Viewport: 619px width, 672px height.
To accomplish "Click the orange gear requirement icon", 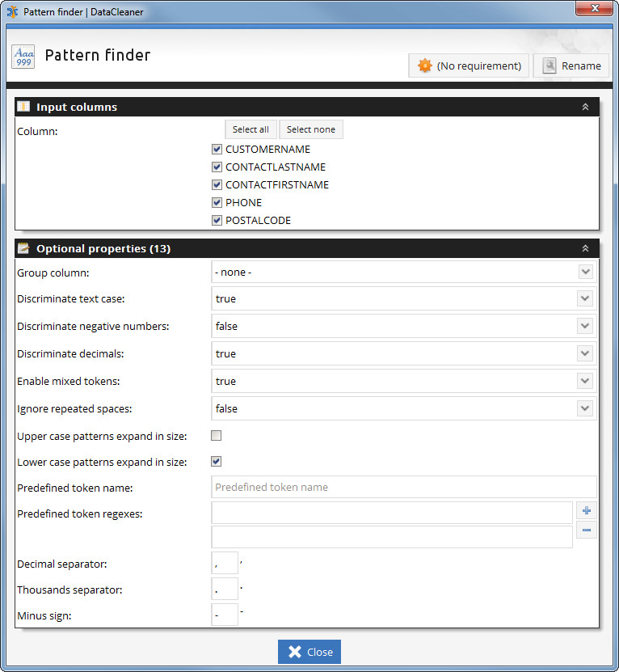I will click(424, 66).
